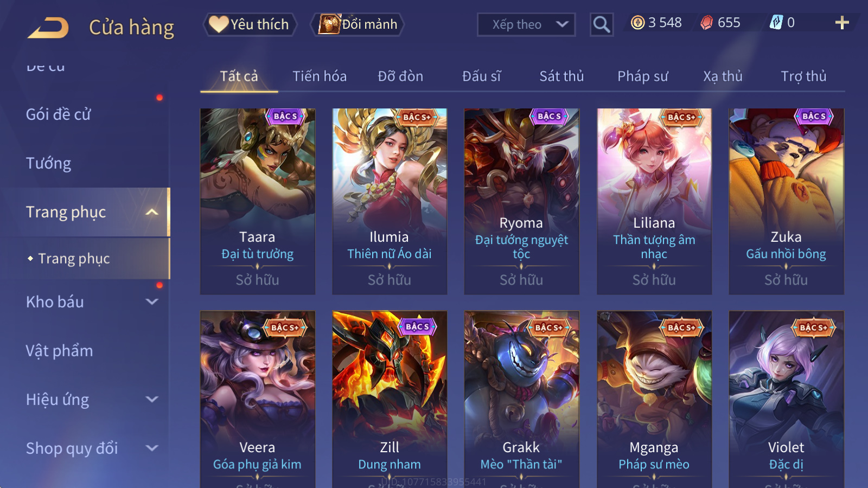Select the Taara Đại tù trưởng skin card
The width and height of the screenshot is (868, 488).
coord(258,201)
